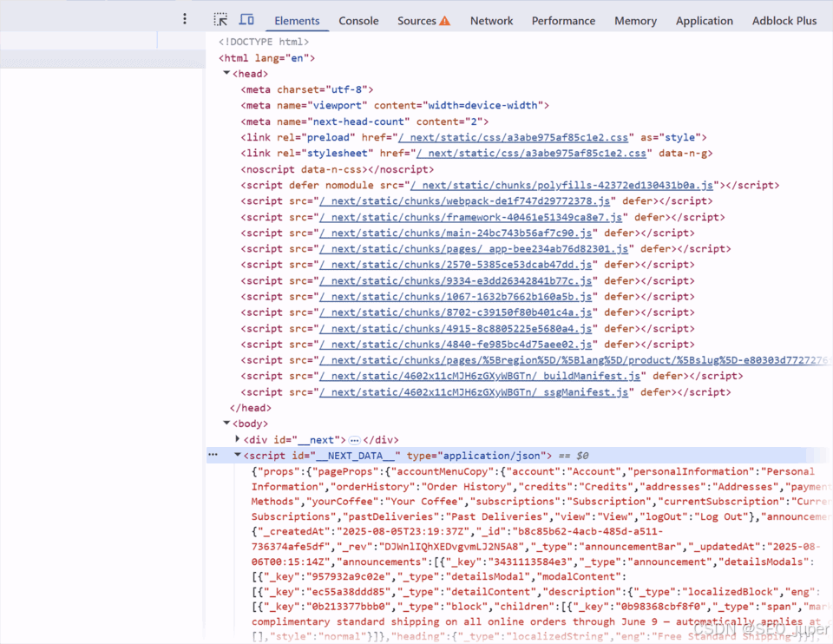Open the preload a3abe975af85c1e2.css link
The width and height of the screenshot is (833, 644).
tap(513, 137)
